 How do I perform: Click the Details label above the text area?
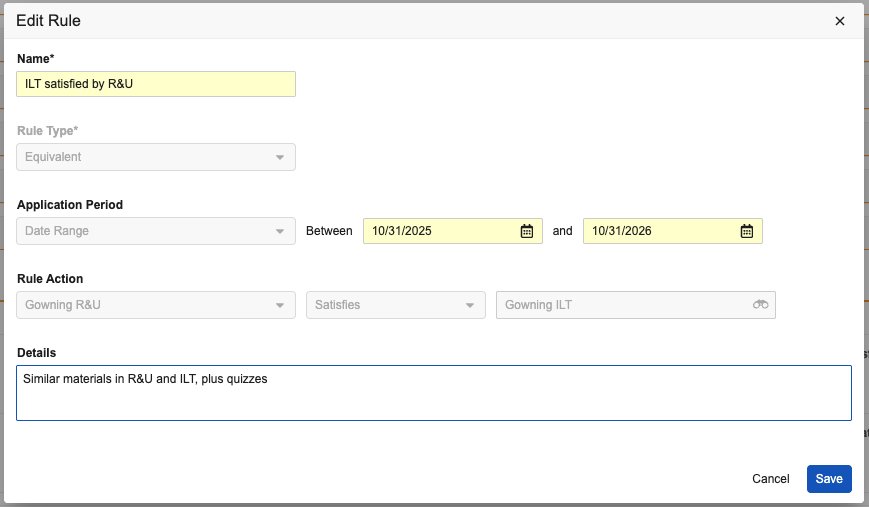pyautogui.click(x=37, y=353)
